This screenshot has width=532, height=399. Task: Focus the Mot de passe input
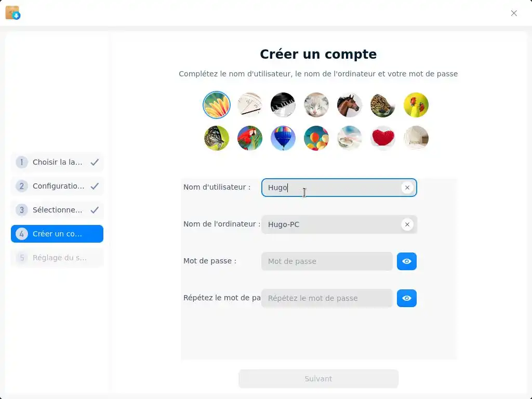tap(327, 261)
